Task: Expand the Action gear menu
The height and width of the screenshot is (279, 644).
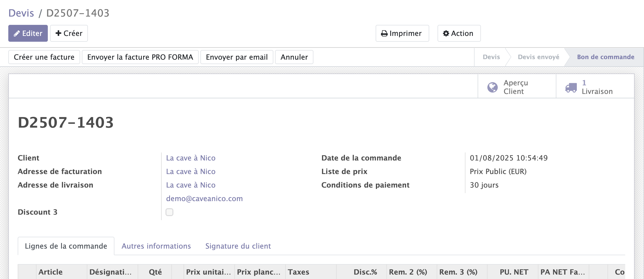Action: coord(459,33)
